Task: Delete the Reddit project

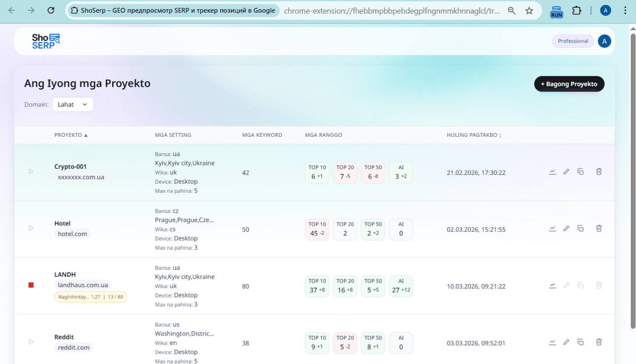Action: [x=599, y=342]
